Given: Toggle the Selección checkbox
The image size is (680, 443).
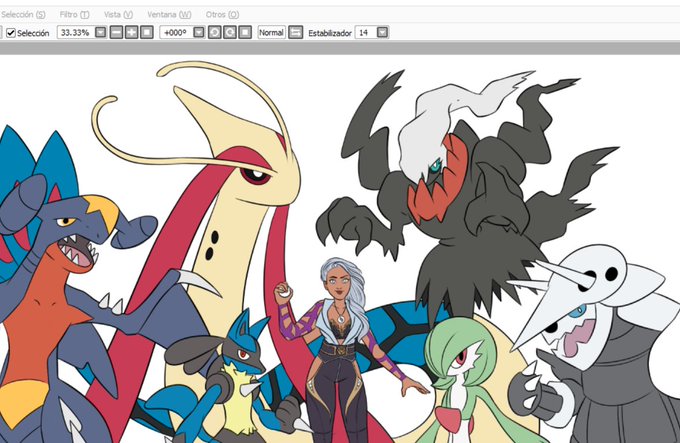Looking at the screenshot, I should coord(11,33).
